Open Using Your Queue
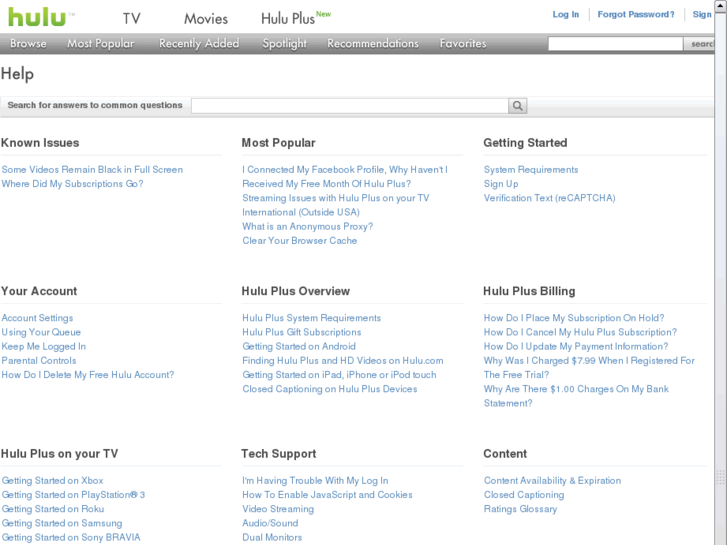727x545 pixels. (41, 333)
